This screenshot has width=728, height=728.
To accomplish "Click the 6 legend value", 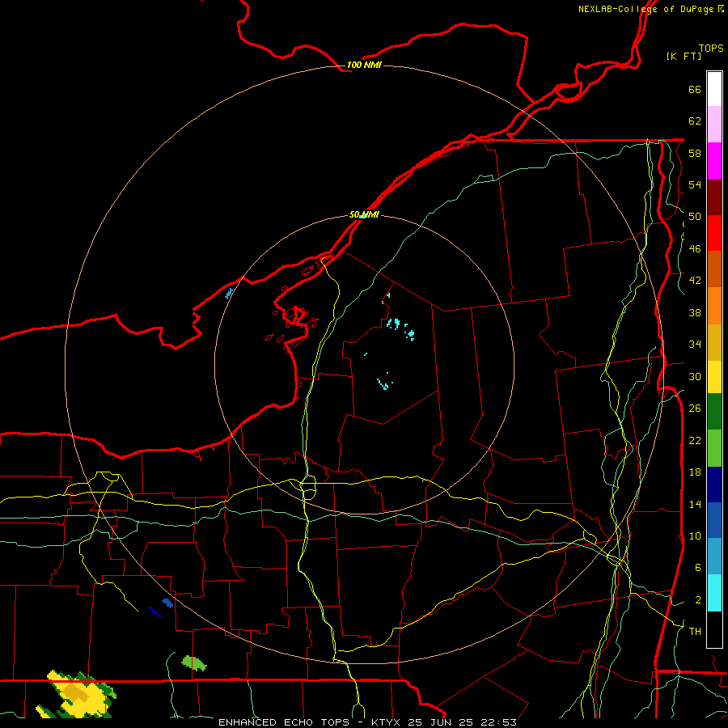I will pos(698,568).
